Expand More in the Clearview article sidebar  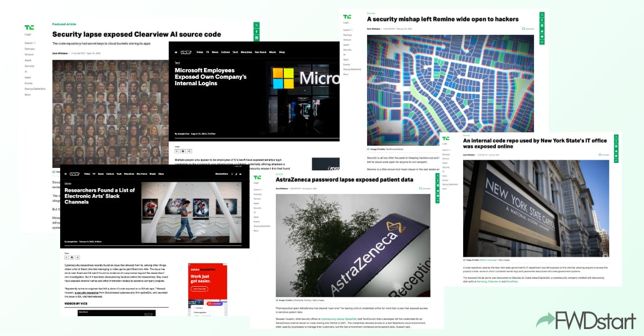tap(27, 95)
